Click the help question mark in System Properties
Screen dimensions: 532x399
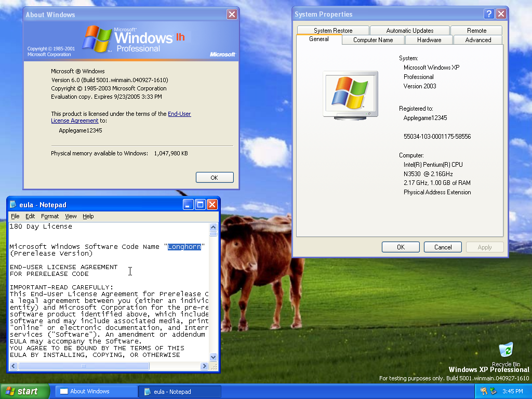click(488, 14)
